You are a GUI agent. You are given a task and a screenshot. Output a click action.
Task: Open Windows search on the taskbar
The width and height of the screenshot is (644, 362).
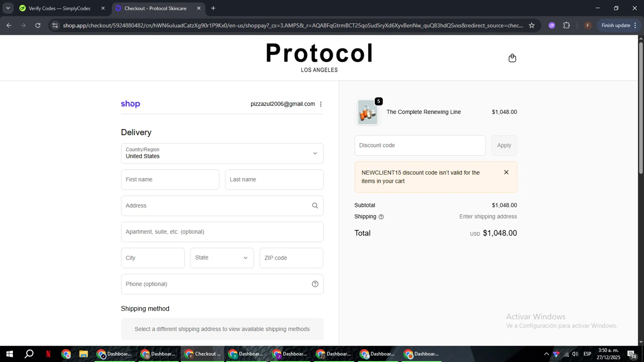click(x=29, y=354)
